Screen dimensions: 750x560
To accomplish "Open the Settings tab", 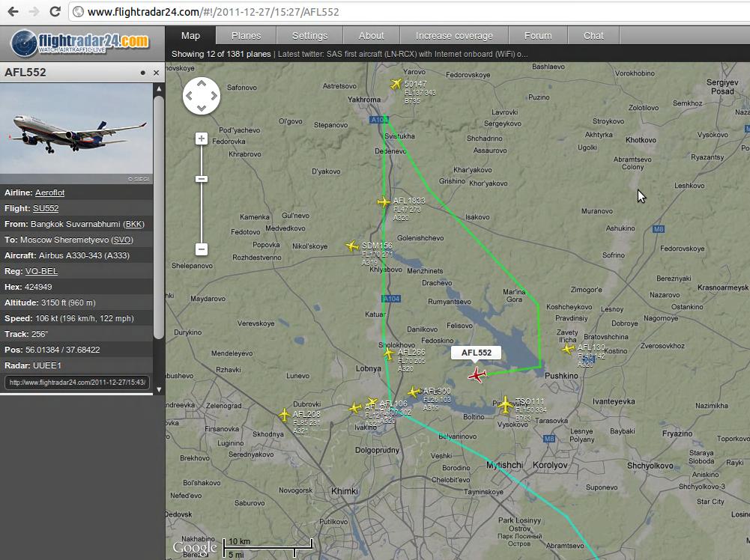I will 309,36.
